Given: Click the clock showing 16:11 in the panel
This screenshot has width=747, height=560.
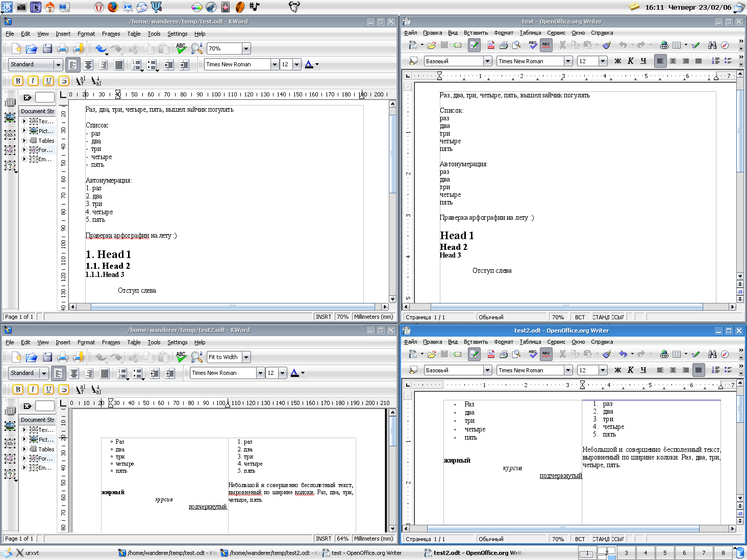Looking at the screenshot, I should 655,7.
